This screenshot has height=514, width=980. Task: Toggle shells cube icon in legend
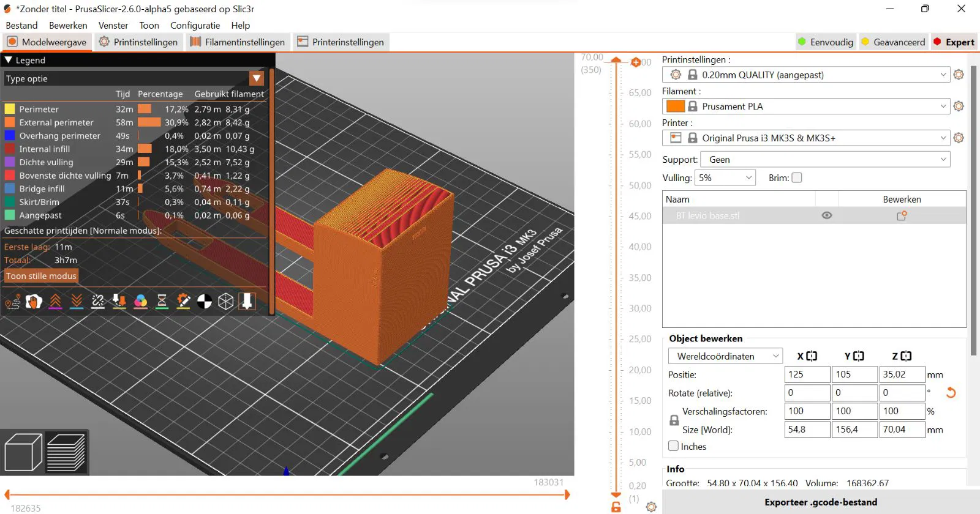[226, 301]
